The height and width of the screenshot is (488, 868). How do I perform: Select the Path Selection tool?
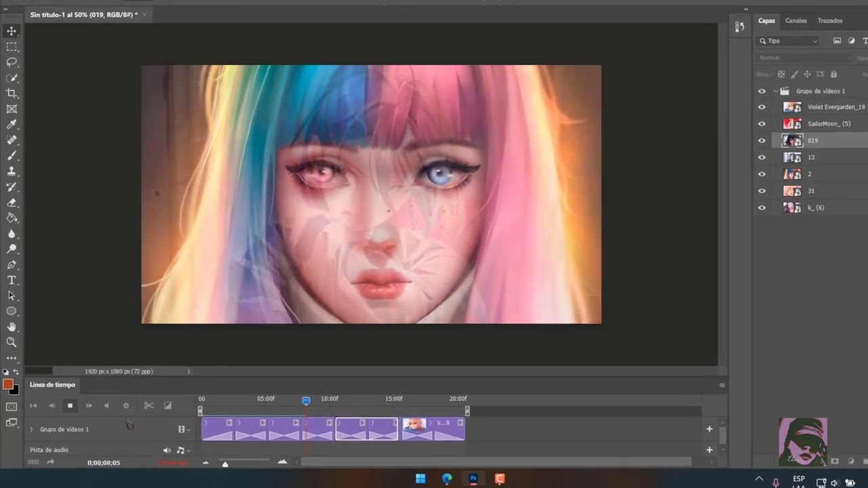click(12, 296)
